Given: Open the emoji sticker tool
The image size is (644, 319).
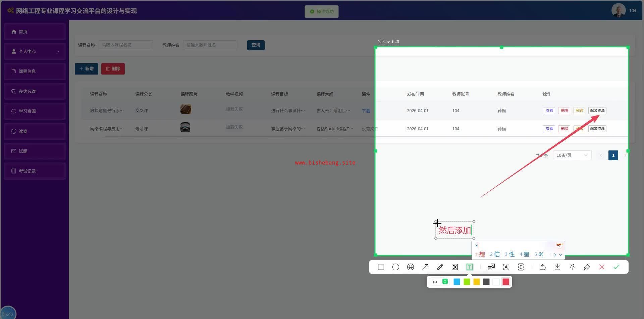Looking at the screenshot, I should [x=411, y=267].
